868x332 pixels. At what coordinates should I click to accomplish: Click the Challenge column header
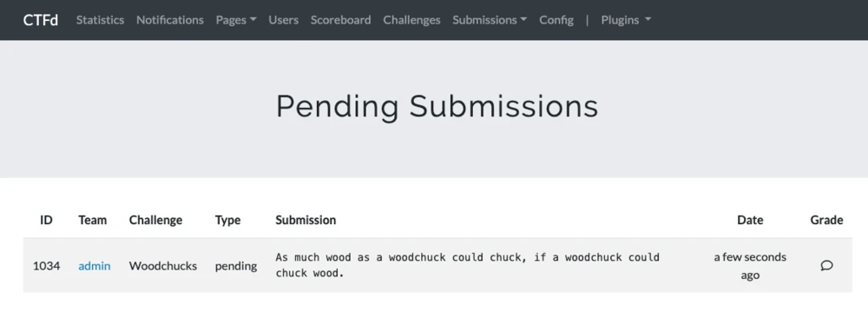click(x=155, y=220)
